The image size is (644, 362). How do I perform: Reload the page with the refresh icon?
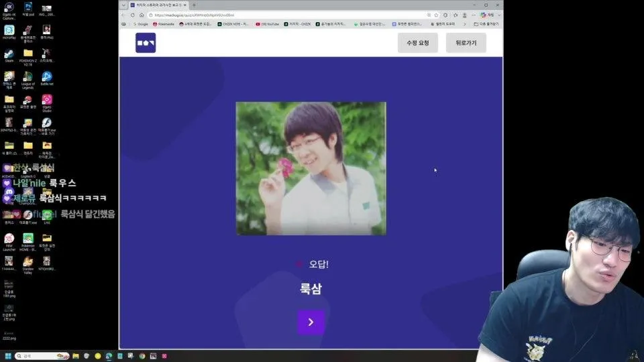click(133, 15)
